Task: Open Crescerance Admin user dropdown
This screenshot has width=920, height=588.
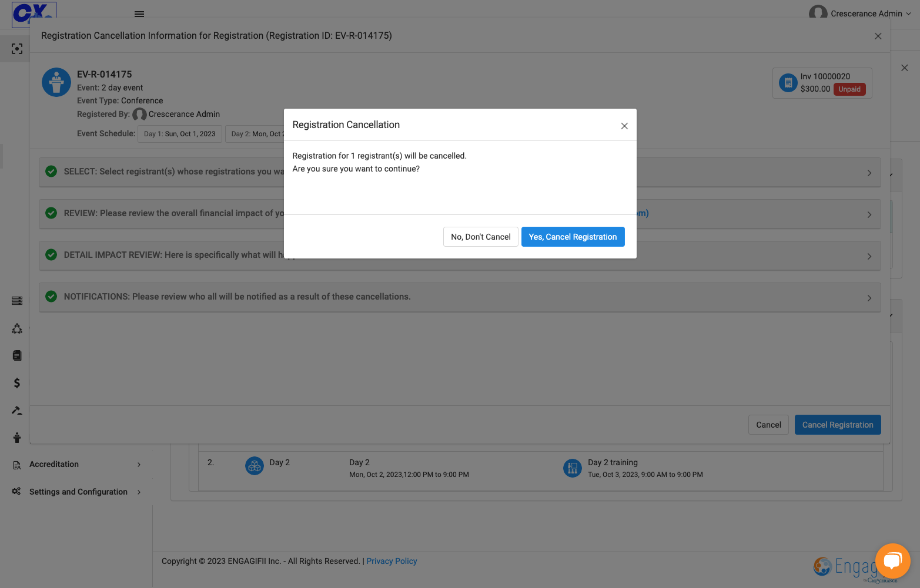Action: 860,13
